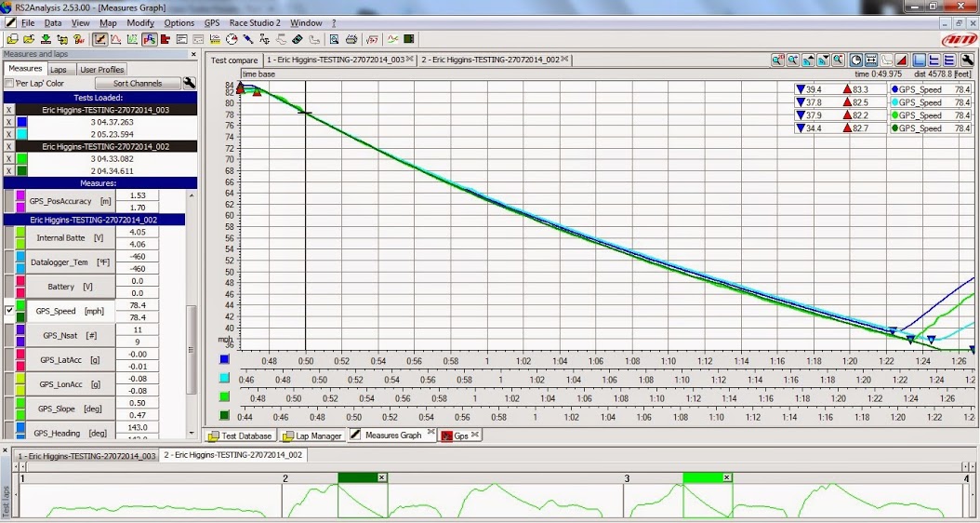Open the Modify menu
Screen dimensions: 980x523
(140, 22)
